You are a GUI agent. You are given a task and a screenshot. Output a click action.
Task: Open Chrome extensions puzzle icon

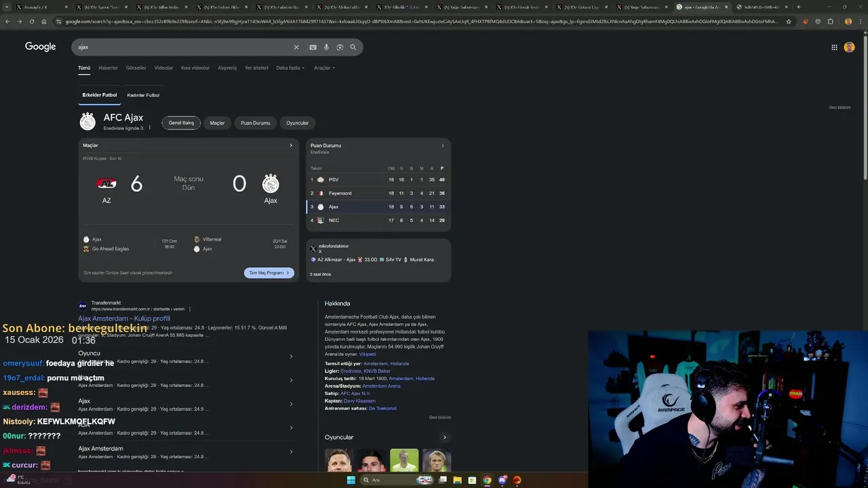[831, 21]
